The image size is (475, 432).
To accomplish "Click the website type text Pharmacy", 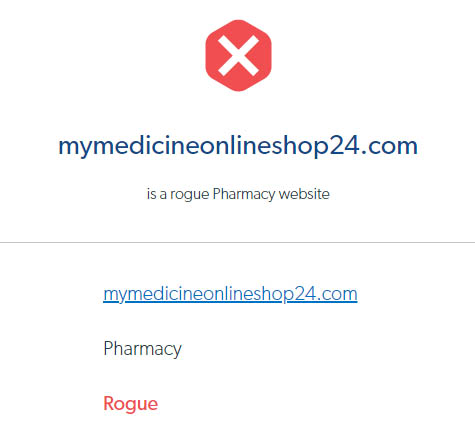I will (142, 349).
